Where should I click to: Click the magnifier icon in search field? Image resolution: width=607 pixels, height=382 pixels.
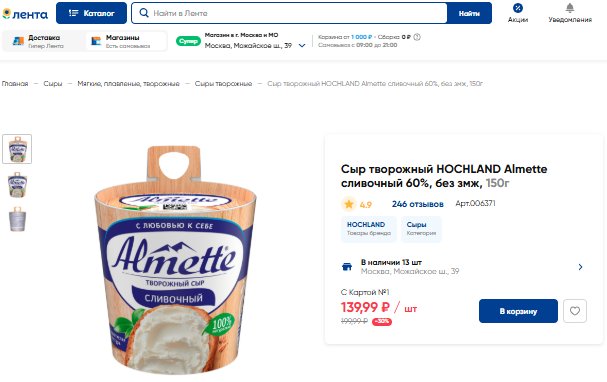coord(144,13)
